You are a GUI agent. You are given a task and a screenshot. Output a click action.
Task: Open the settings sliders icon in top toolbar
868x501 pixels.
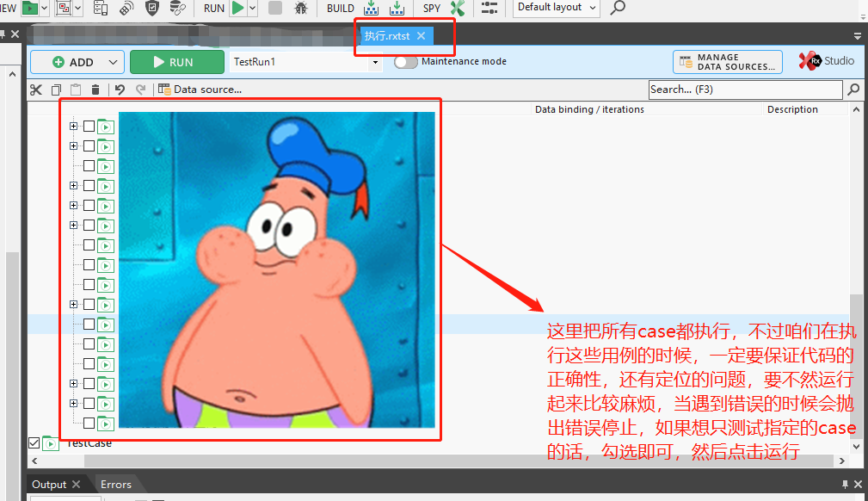pyautogui.click(x=489, y=8)
